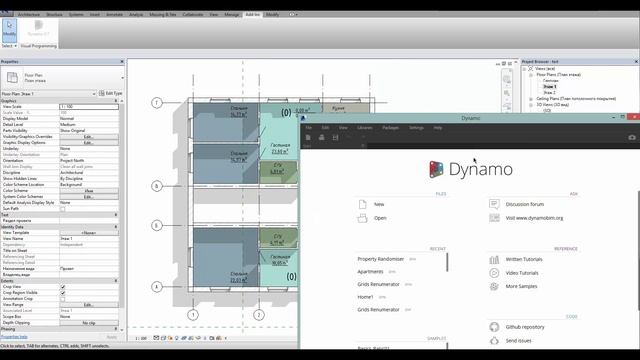Screen dimensions: 640x360
Task: Click the No clip Depth Clipping button
Action: pyautogui.click(x=89, y=323)
